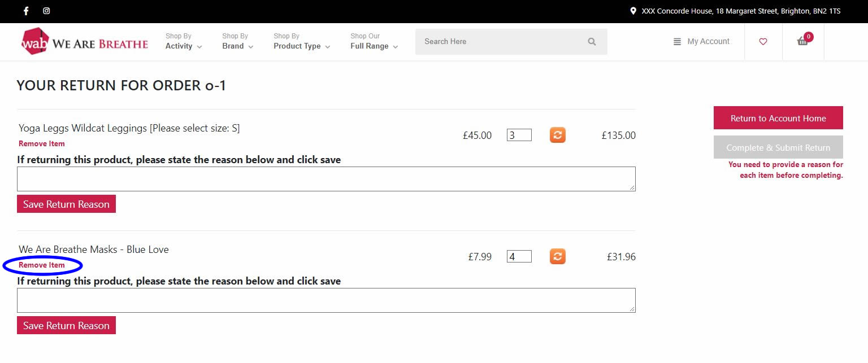Expand the Shop By Brand dropdown
The height and width of the screenshot is (363, 868).
click(x=238, y=41)
